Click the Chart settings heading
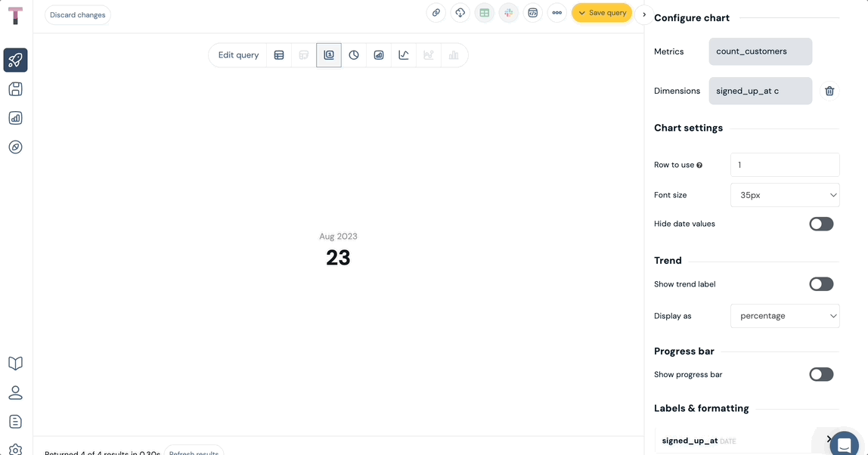 (689, 128)
